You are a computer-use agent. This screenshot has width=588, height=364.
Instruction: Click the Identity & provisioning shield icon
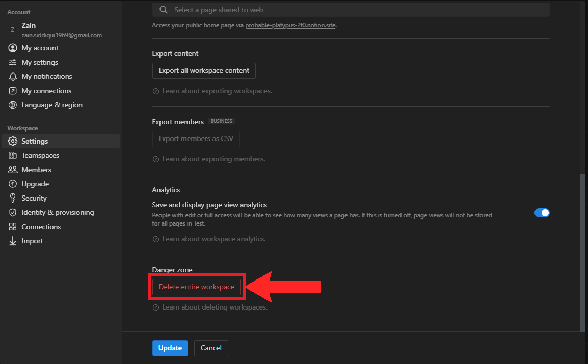pos(13,212)
